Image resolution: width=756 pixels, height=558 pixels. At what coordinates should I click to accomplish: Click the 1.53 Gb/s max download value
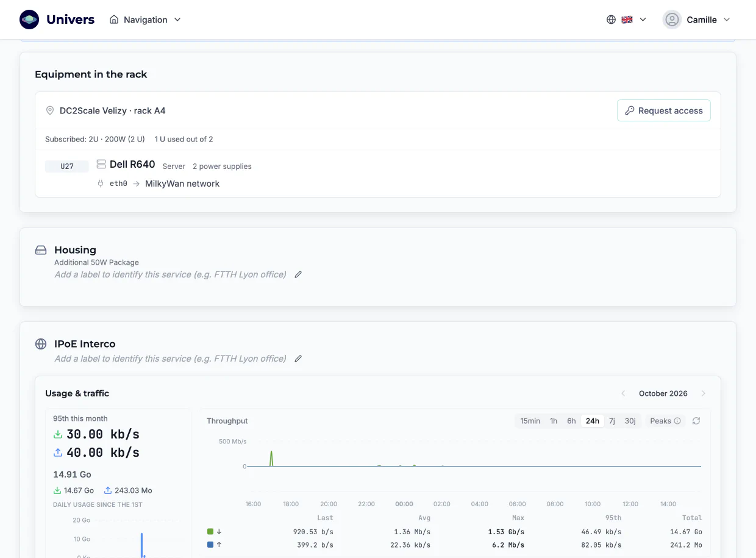click(506, 532)
